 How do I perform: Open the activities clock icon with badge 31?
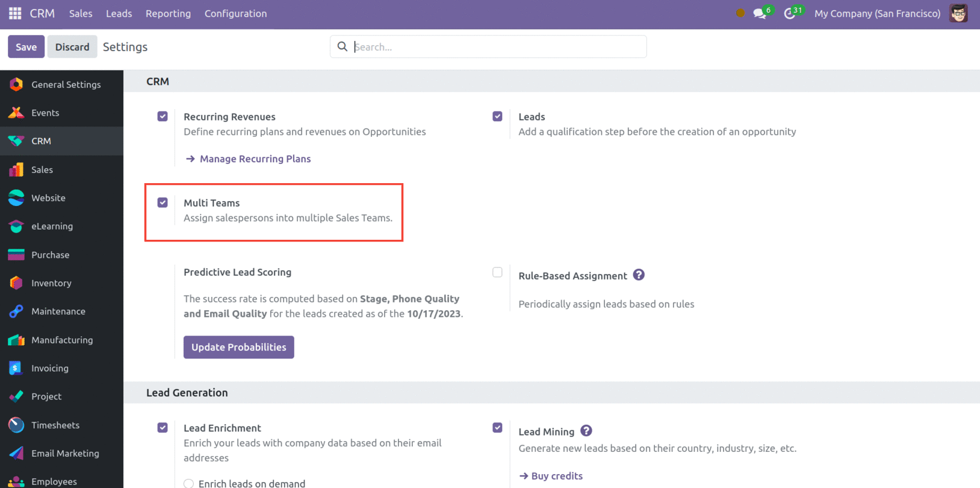(790, 13)
